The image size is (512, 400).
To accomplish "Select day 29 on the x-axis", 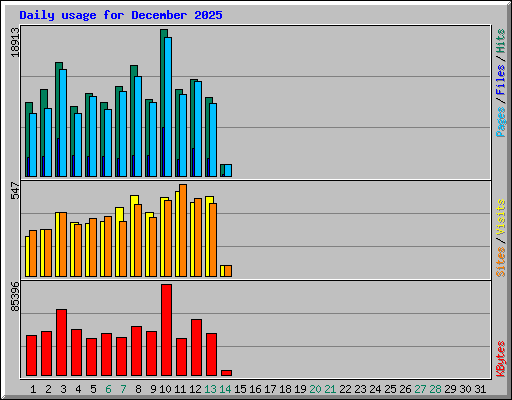I will [450, 389].
